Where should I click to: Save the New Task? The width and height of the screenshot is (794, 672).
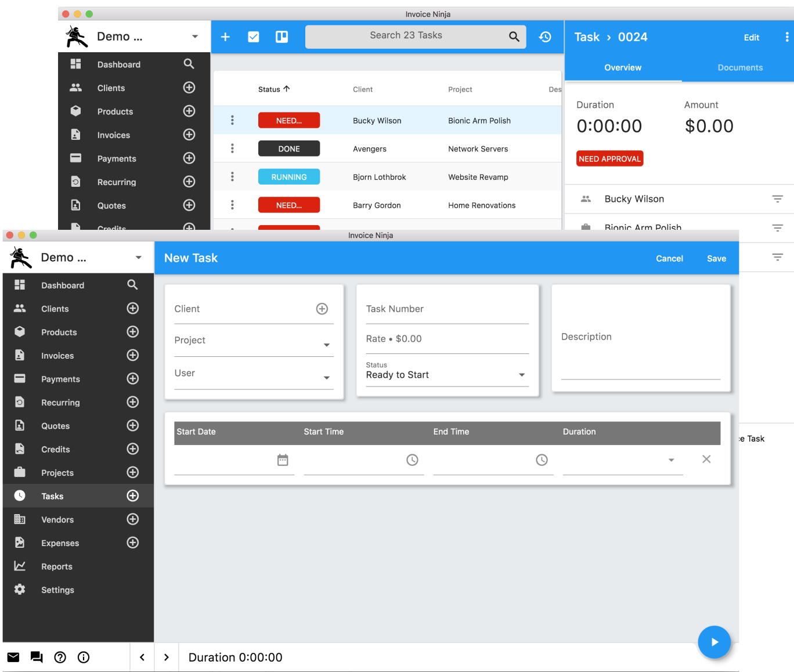click(716, 258)
